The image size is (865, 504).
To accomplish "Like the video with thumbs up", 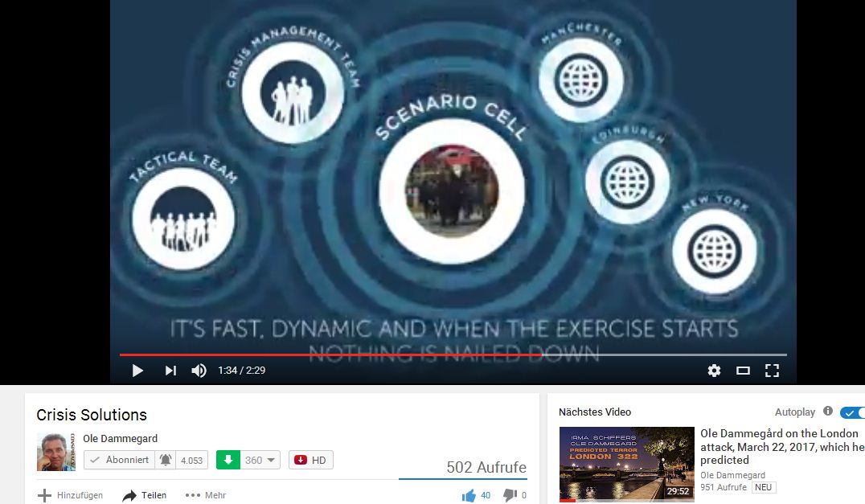I will point(469,495).
